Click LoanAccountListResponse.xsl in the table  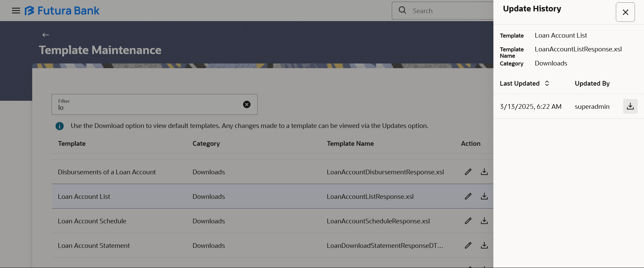(370, 196)
